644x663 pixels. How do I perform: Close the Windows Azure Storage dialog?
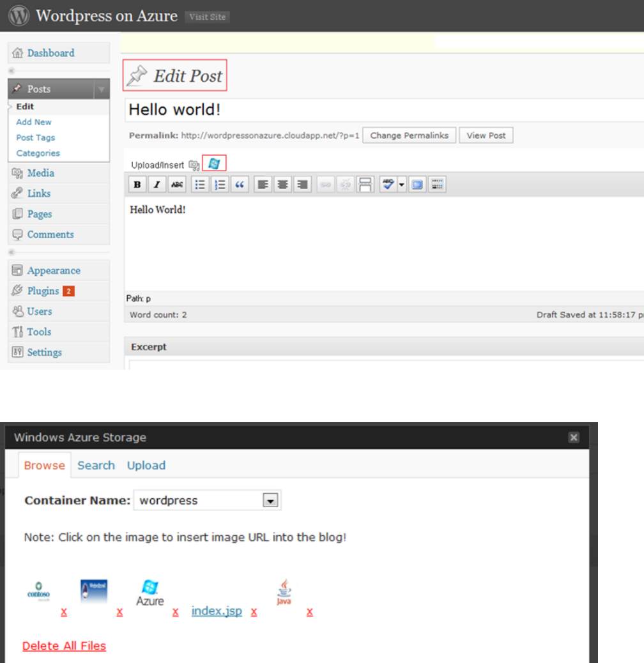[573, 437]
